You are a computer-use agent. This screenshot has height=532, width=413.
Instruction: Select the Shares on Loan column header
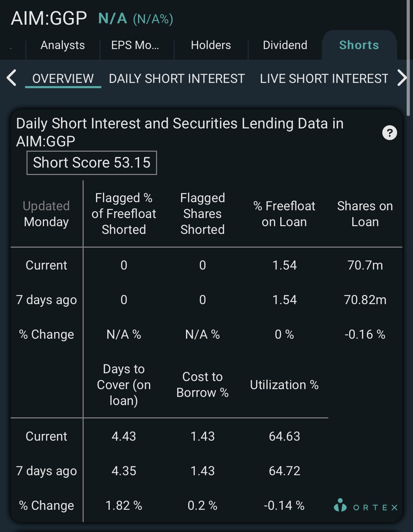[x=365, y=214]
